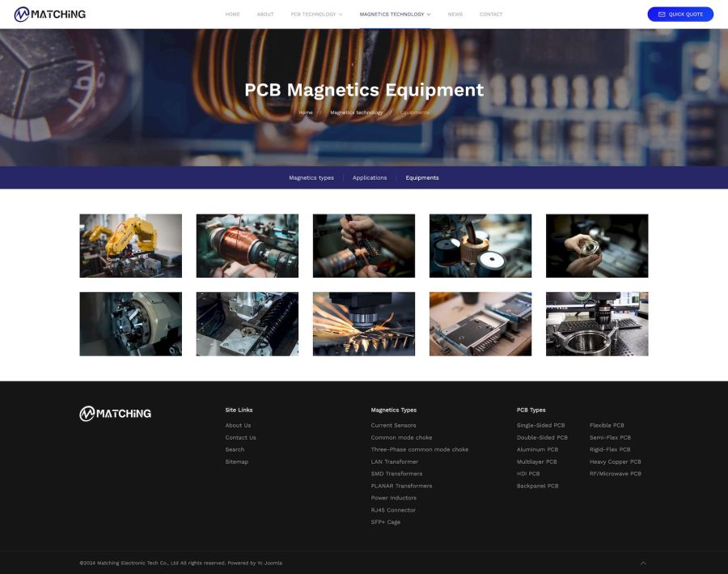
Task: View the copper coil winding thumbnail
Action: pyautogui.click(x=247, y=245)
